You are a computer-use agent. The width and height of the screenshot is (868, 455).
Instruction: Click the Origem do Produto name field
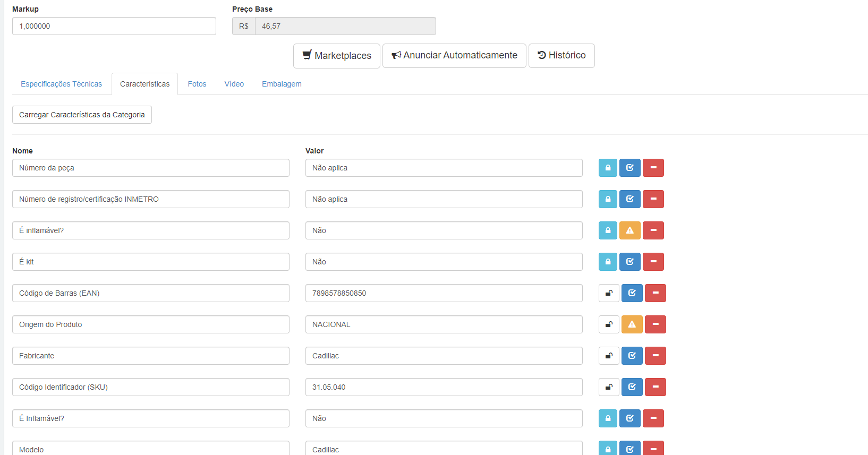pyautogui.click(x=151, y=324)
